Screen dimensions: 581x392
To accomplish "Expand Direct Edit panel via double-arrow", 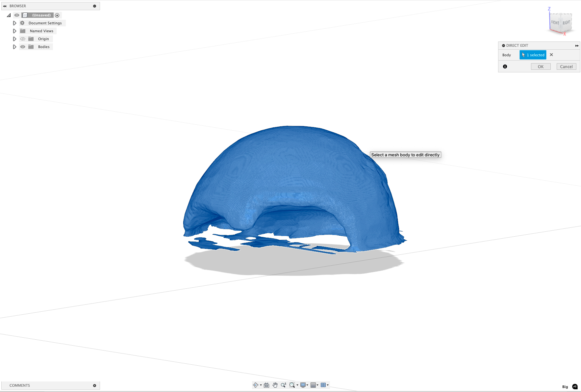I will pyautogui.click(x=577, y=46).
